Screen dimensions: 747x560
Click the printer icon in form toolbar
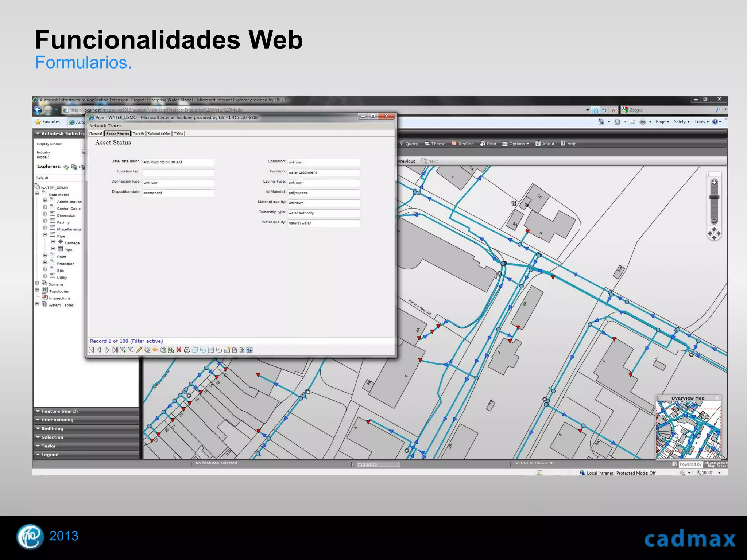187,350
